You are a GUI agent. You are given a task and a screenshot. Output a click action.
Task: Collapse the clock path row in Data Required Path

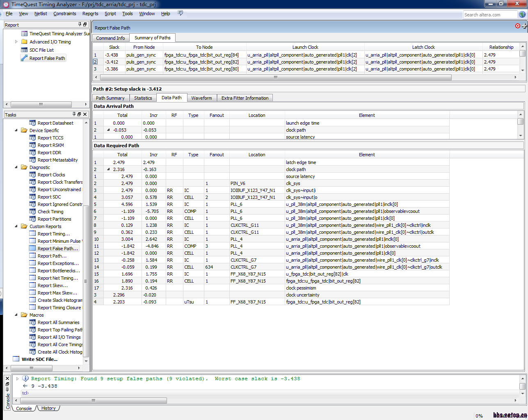pyautogui.click(x=108, y=169)
